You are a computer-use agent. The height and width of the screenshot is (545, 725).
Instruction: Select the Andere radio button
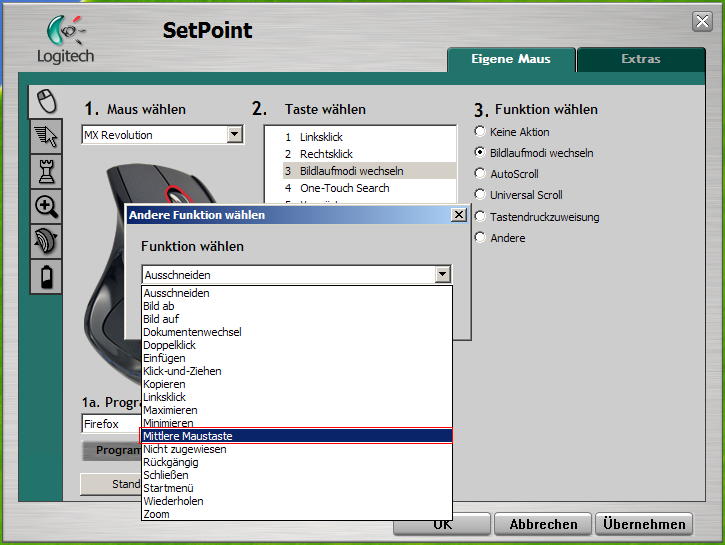pos(480,238)
